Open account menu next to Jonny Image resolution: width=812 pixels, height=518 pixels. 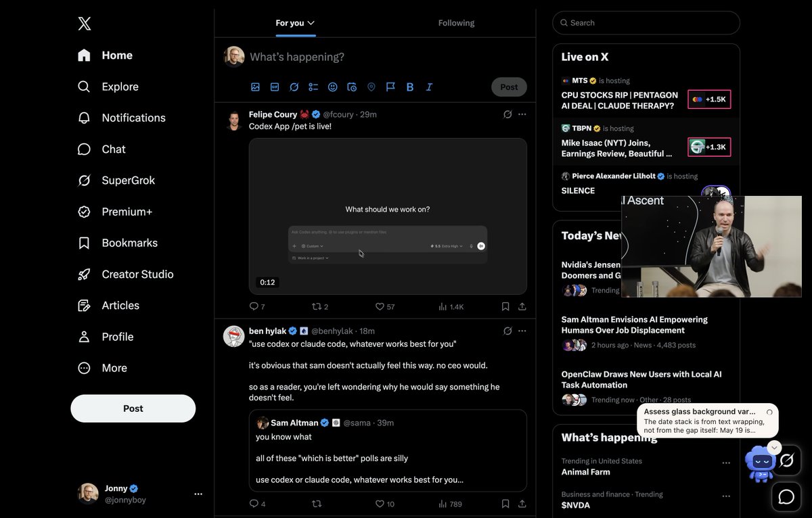point(198,494)
